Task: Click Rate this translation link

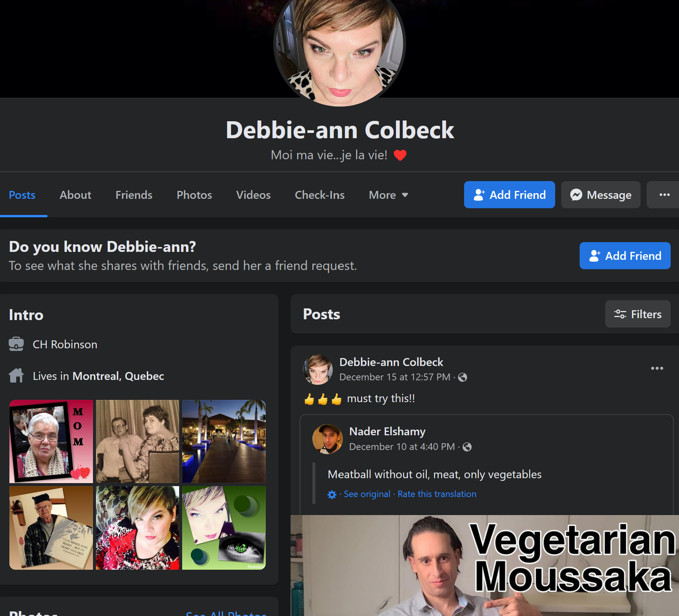Action: point(437,494)
